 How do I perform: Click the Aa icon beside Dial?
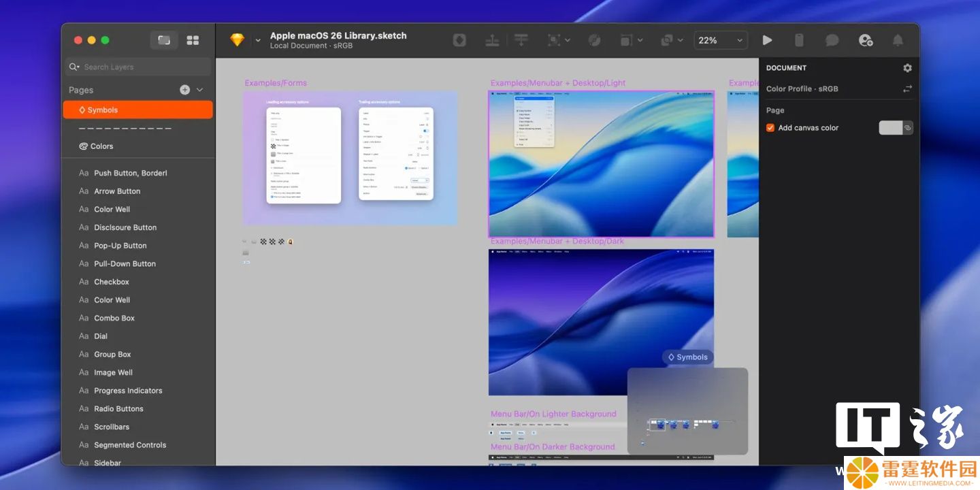click(x=84, y=336)
